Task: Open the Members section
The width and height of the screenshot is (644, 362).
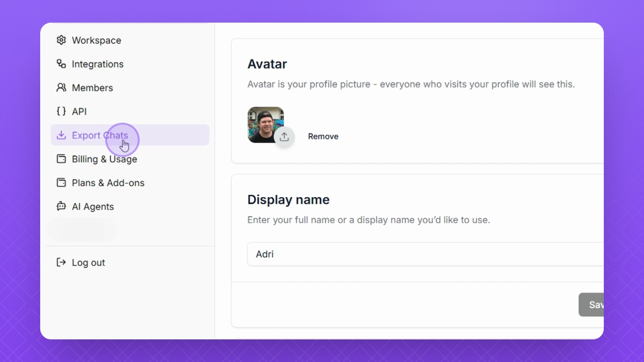Action: pyautogui.click(x=130, y=87)
